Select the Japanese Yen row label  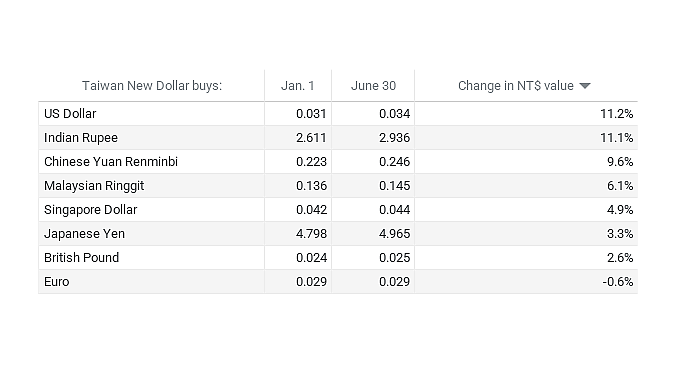pyautogui.click(x=84, y=234)
